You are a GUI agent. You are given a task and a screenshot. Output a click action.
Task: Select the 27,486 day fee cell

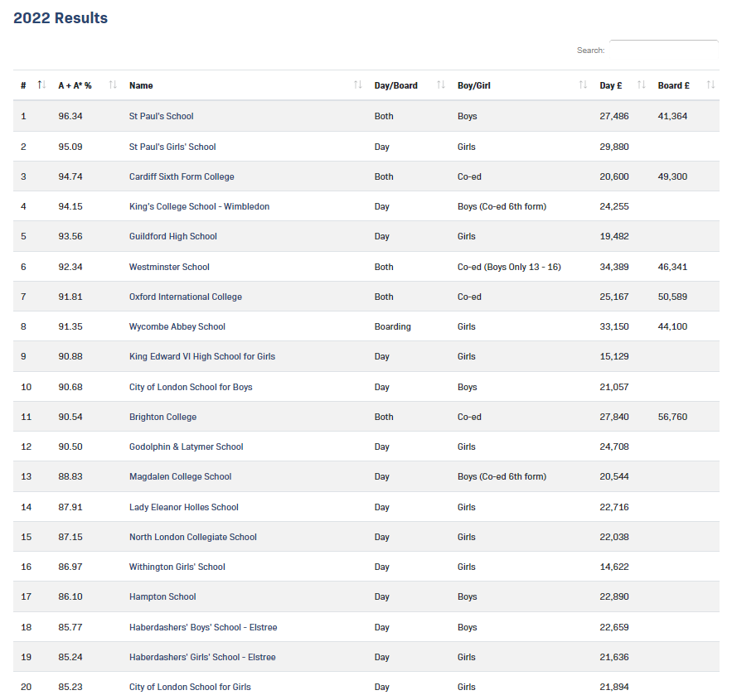coord(614,116)
